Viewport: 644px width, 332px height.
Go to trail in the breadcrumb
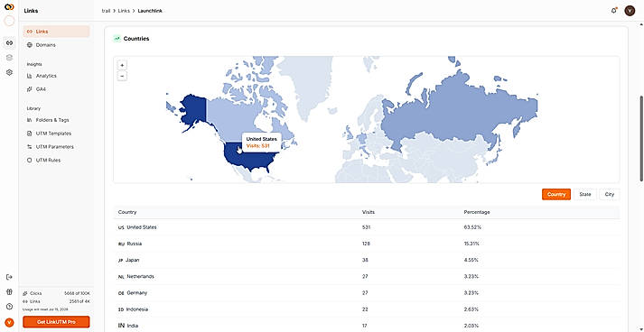click(106, 11)
